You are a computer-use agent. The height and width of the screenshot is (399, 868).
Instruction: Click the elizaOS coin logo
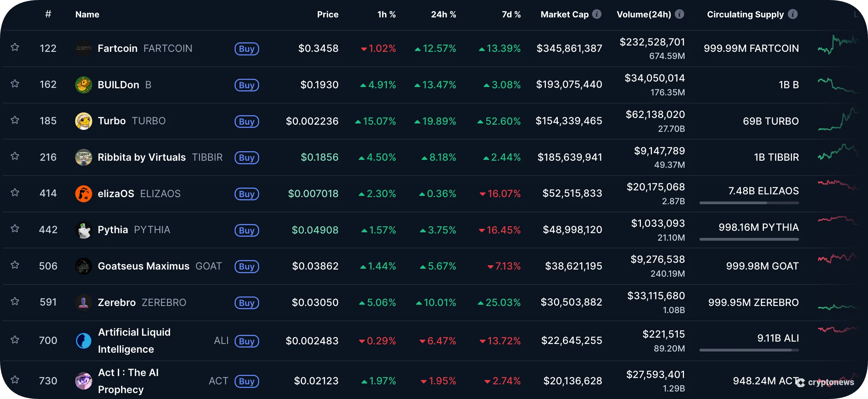click(83, 194)
